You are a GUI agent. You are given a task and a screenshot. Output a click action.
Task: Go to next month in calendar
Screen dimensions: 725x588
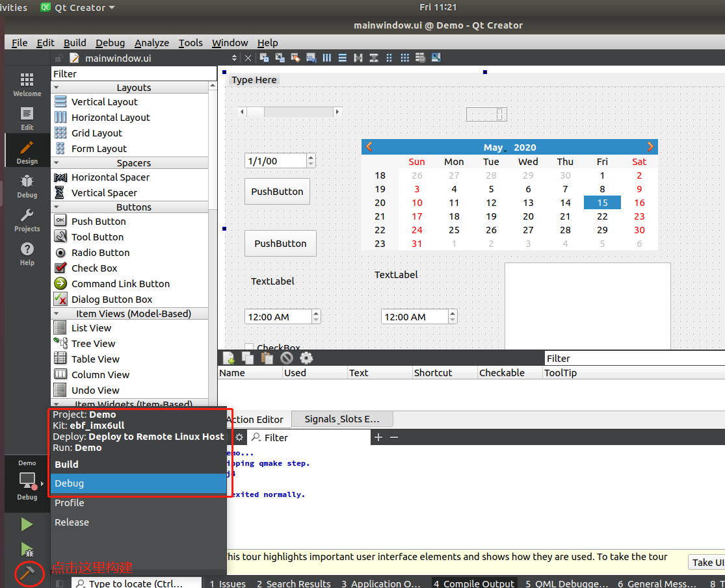tap(650, 147)
